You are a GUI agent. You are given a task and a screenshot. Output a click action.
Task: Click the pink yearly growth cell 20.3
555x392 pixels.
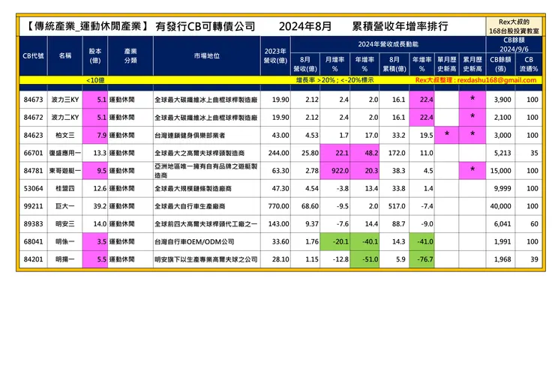[364, 171]
